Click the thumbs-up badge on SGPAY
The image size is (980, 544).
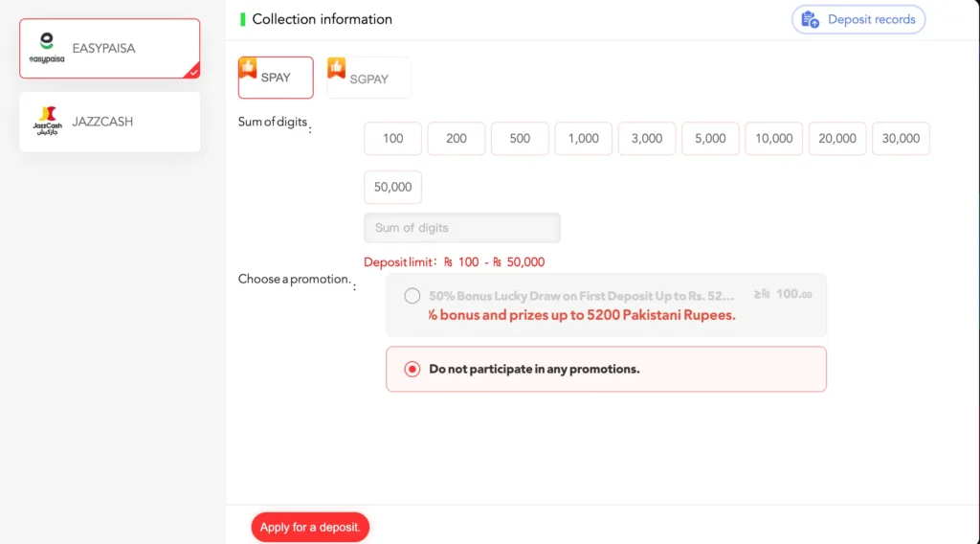coord(337,68)
